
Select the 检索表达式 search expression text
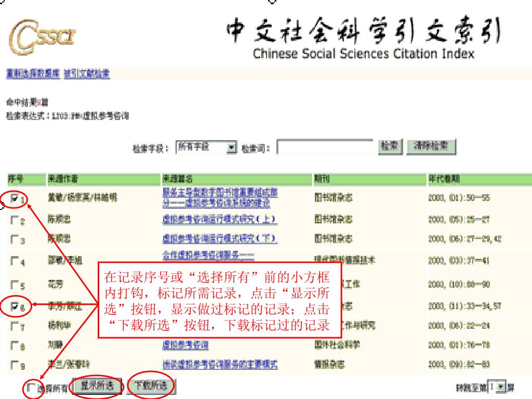pos(68,116)
